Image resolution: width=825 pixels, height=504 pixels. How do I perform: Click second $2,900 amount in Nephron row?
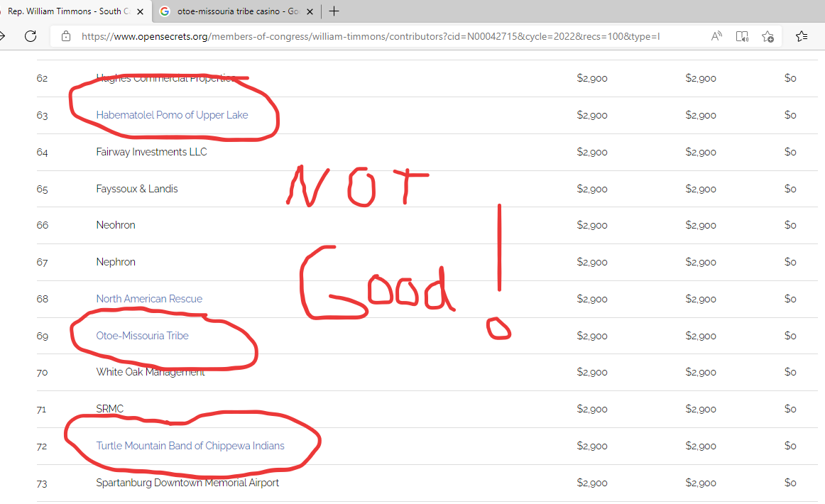coord(701,262)
